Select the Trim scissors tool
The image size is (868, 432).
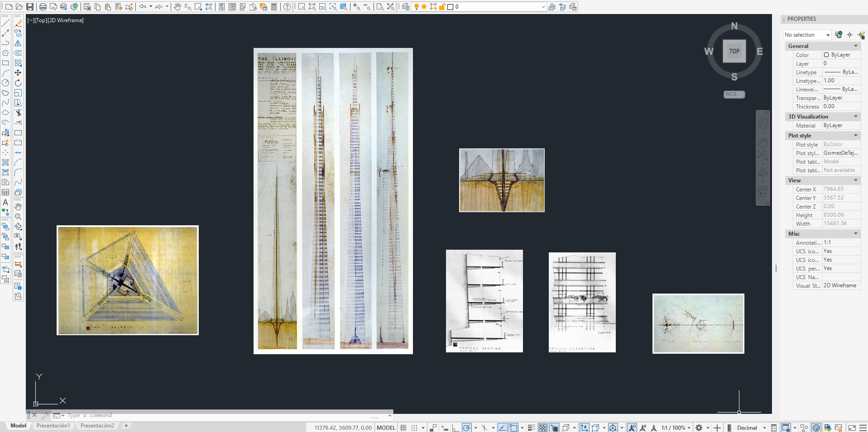(x=18, y=113)
